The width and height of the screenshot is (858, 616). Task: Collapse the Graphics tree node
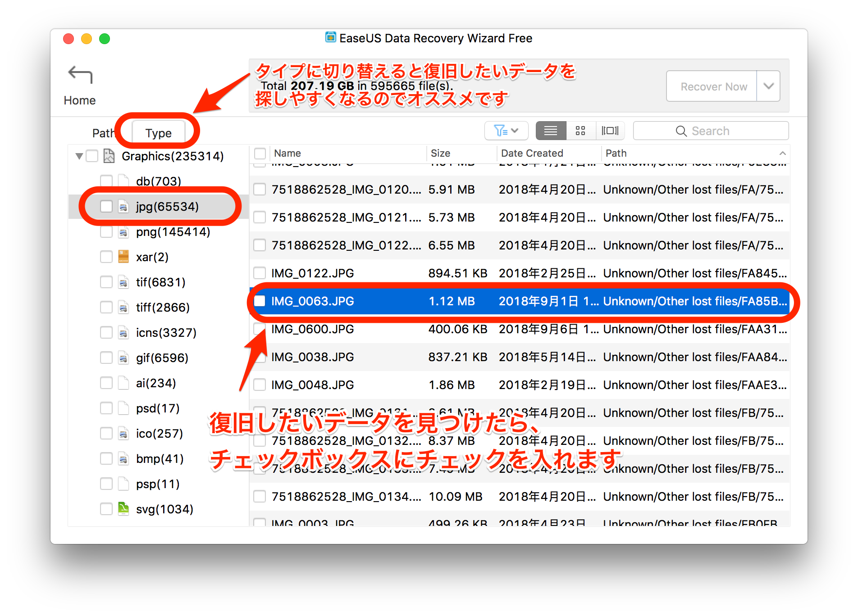(79, 156)
